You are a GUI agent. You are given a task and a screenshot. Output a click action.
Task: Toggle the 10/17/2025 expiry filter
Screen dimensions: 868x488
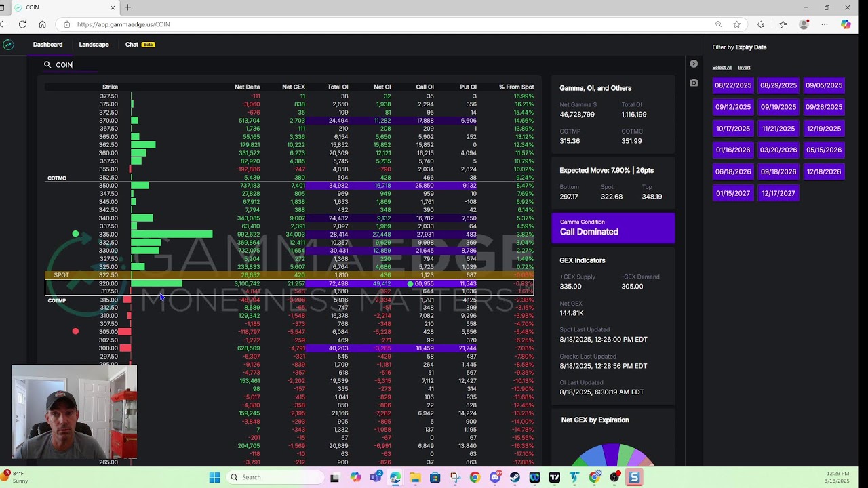[x=733, y=129]
